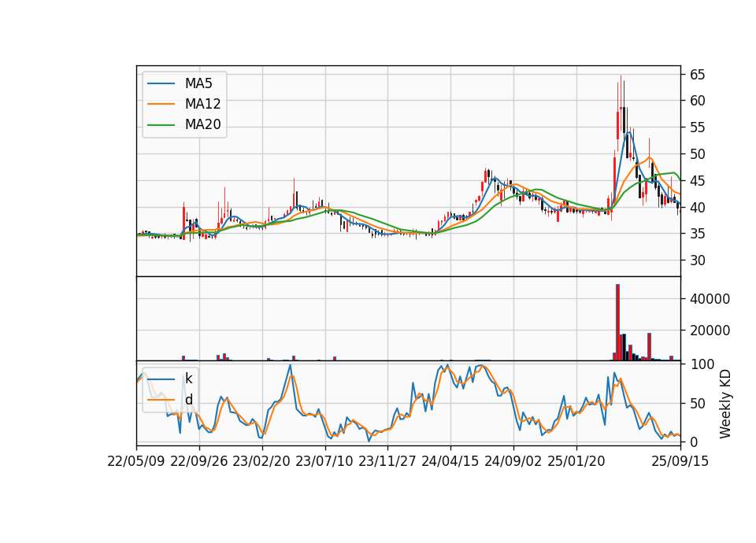756x543 pixels.
Task: Click the price axis value 55
Action: coord(697,127)
